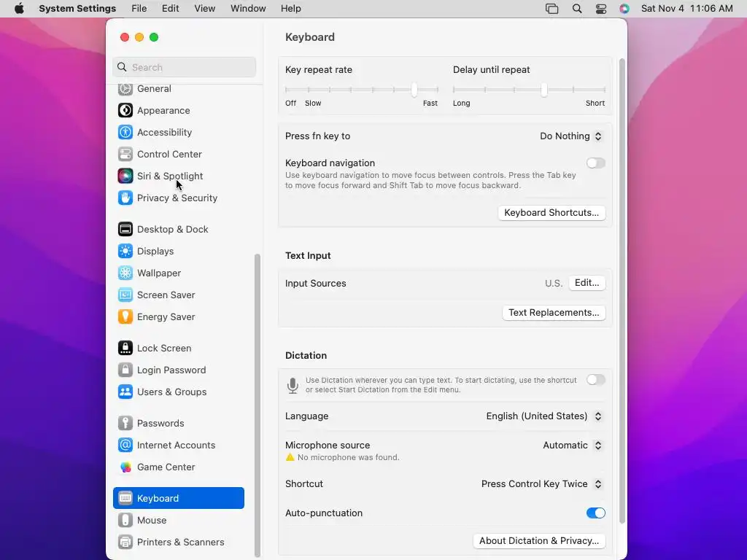The height and width of the screenshot is (560, 747).
Task: Change Dictation Language dropdown
Action: (544, 416)
